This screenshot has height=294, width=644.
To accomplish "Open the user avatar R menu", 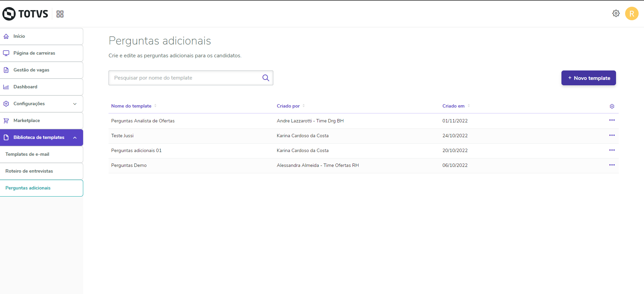I will coord(632,13).
